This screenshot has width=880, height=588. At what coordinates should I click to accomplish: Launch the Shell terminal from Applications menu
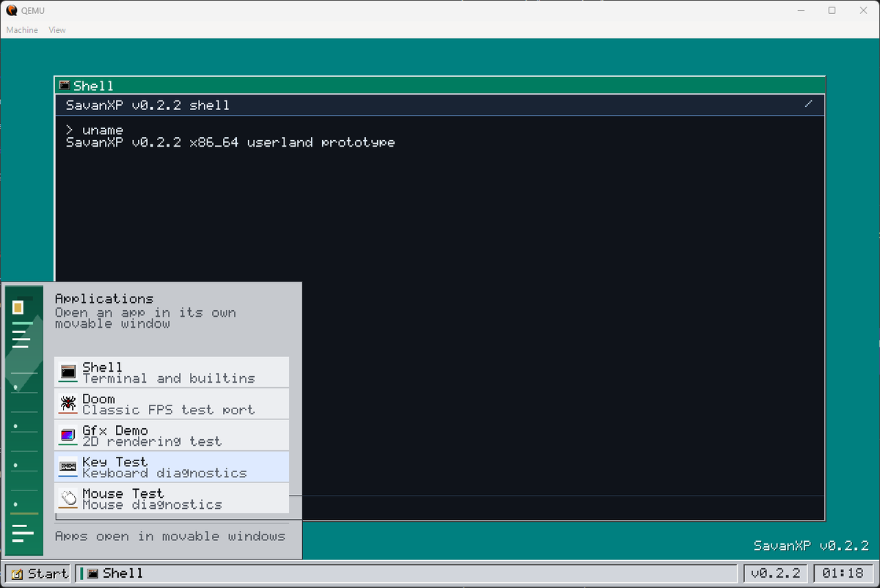pos(172,372)
